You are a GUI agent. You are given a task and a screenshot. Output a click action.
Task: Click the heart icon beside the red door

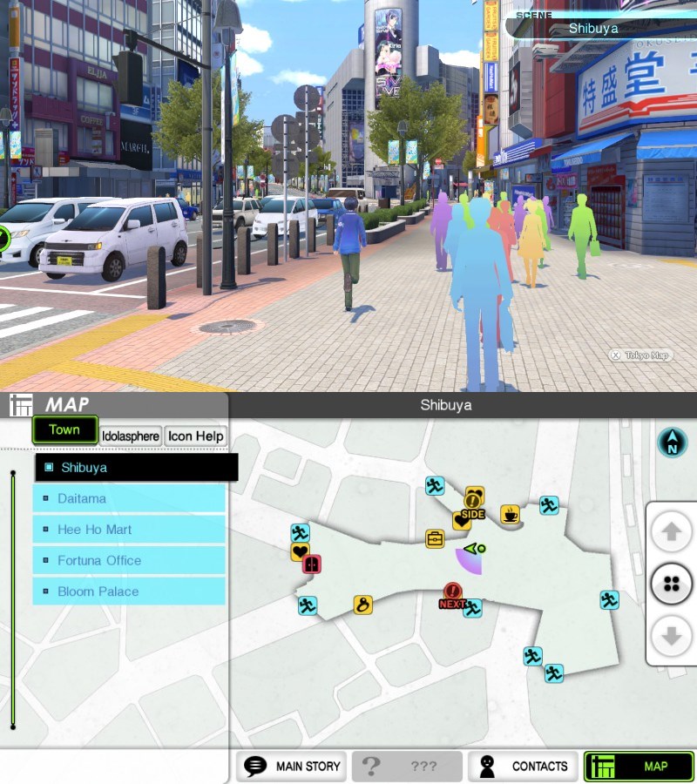300,552
